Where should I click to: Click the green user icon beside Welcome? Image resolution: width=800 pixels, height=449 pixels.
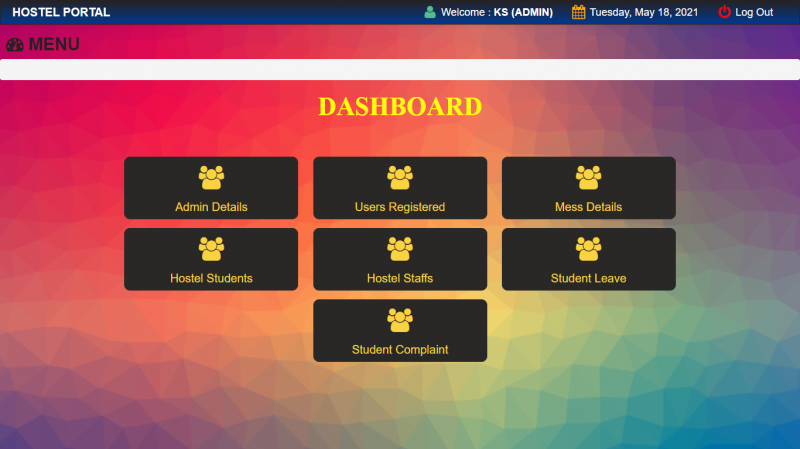[x=430, y=12]
